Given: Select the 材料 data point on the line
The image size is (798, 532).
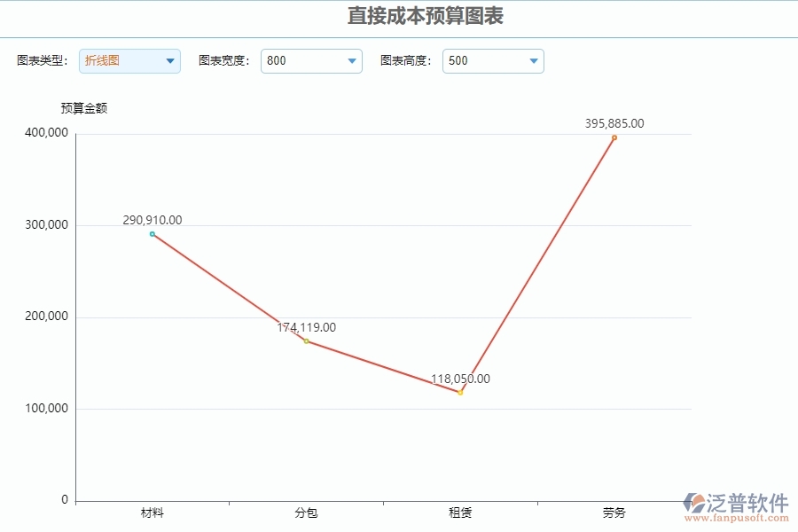Looking at the screenshot, I should tap(152, 233).
